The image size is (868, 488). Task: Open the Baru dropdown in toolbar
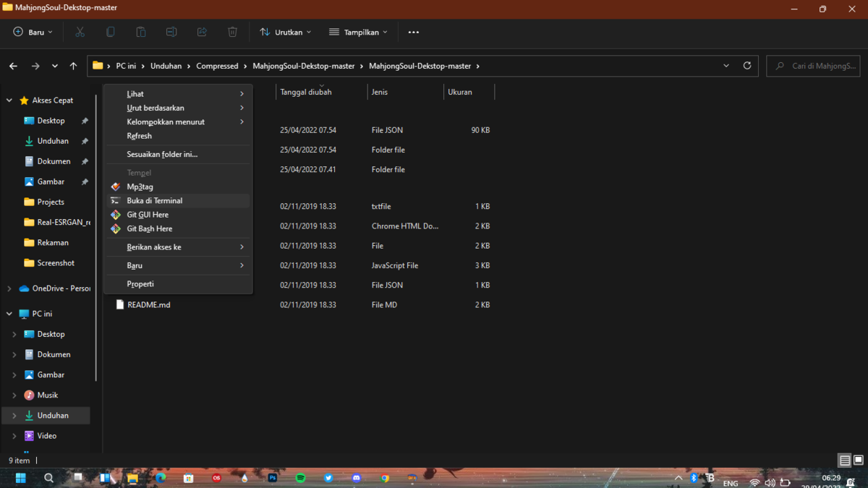(x=33, y=32)
